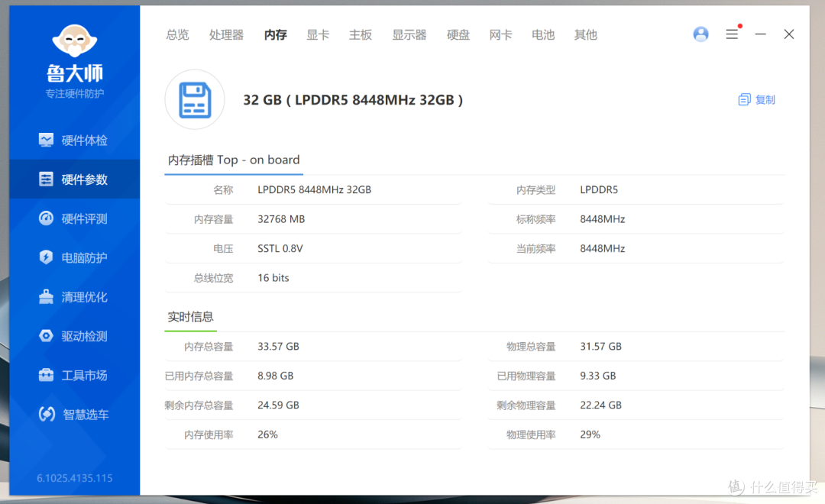This screenshot has height=504, width=825.
Task: Click the 33.57 GB total memory value
Action: click(x=278, y=346)
